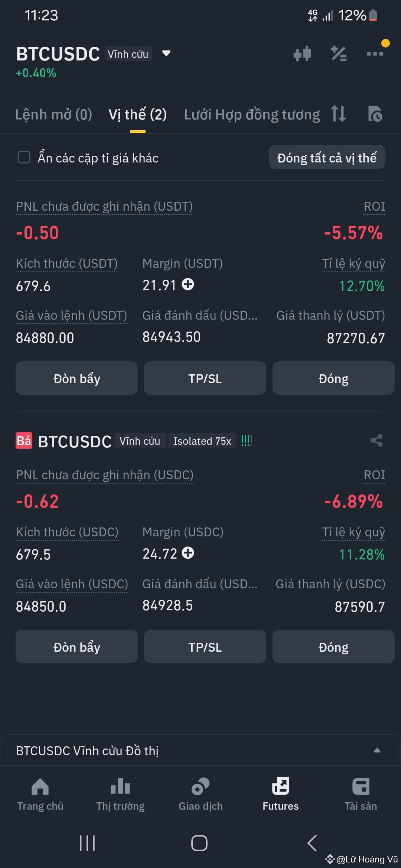Tap the sort arrows icon
The image size is (401, 868).
coord(338,114)
